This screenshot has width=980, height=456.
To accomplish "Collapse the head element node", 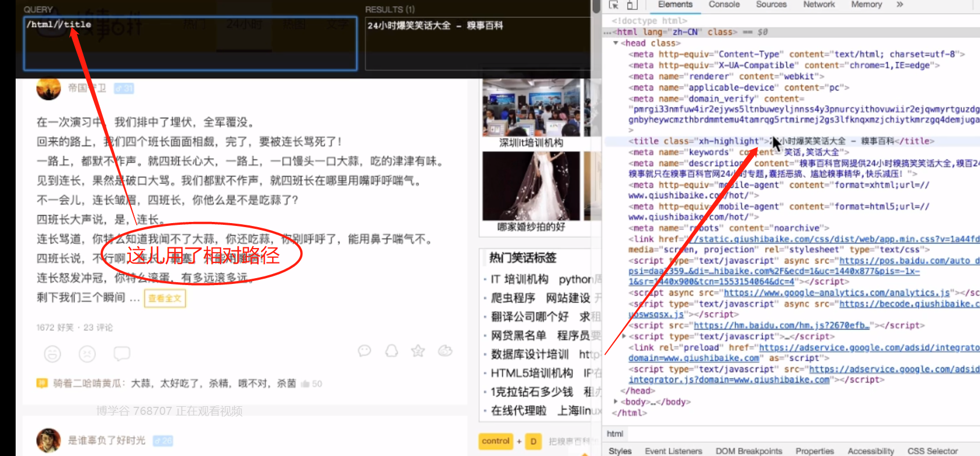I will click(x=615, y=43).
